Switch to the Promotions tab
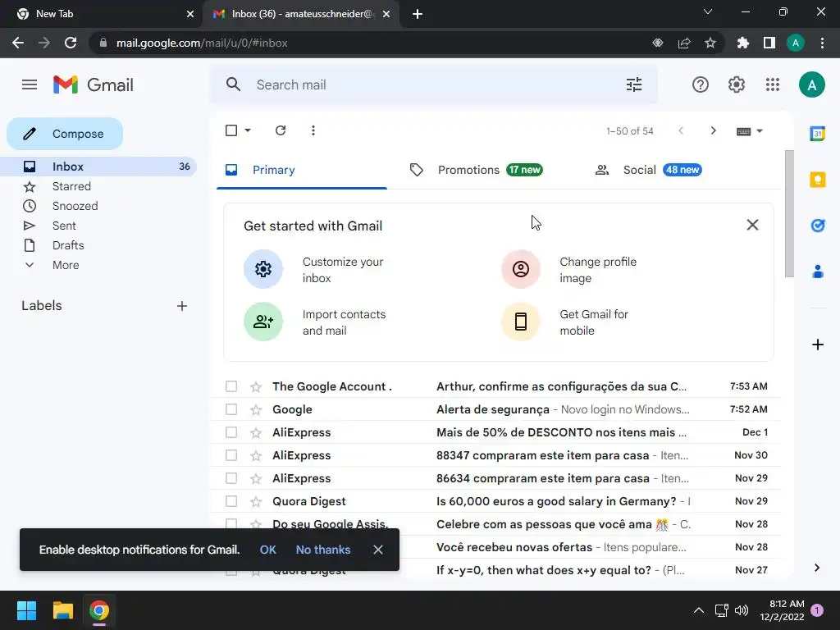The height and width of the screenshot is (630, 840). coord(476,170)
